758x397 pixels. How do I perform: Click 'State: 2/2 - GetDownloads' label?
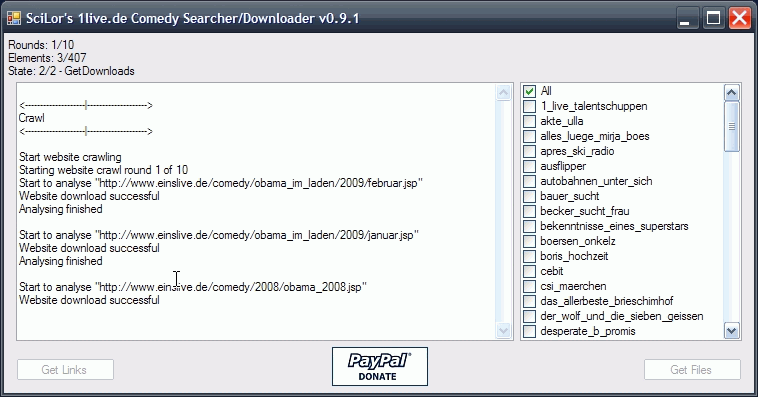tap(72, 71)
